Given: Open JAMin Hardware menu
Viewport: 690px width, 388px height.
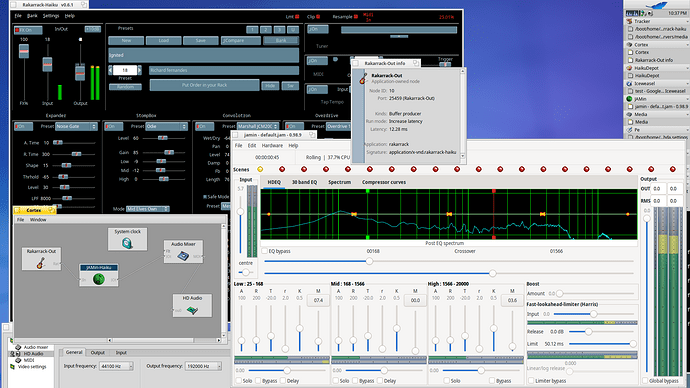Looking at the screenshot, I should point(272,146).
